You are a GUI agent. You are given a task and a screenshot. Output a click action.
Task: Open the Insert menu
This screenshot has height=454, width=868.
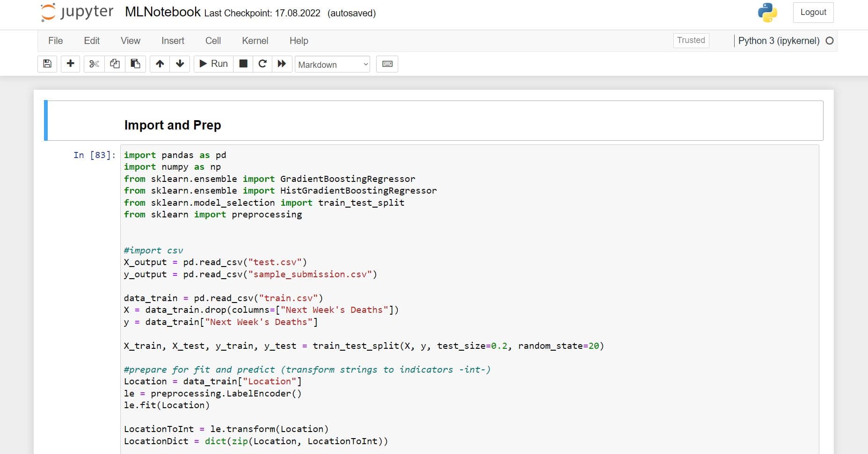[x=173, y=41]
